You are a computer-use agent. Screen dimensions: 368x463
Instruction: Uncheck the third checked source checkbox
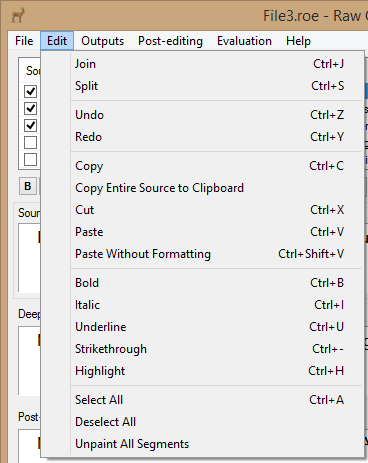tap(30, 126)
